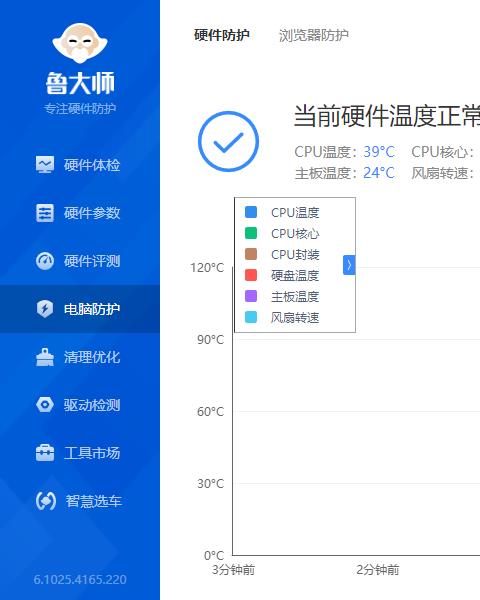The height and width of the screenshot is (600, 480).
Task: Toggle CPU核心 green legend swatch
Action: pos(251,233)
